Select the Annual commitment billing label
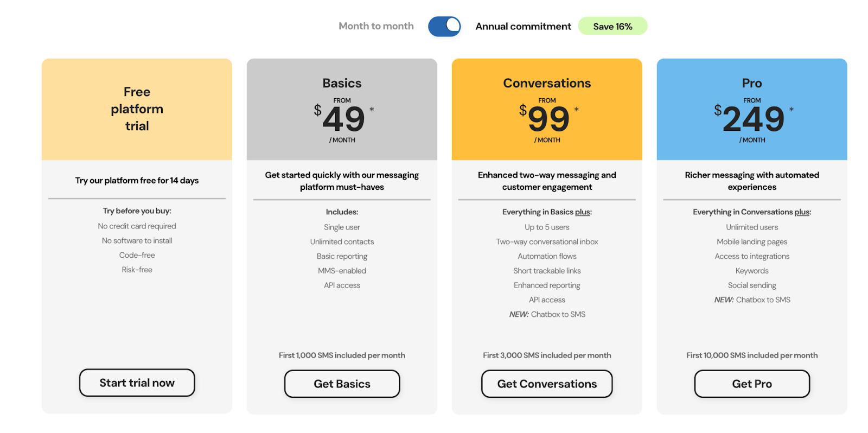This screenshot has height=433, width=868. click(523, 26)
